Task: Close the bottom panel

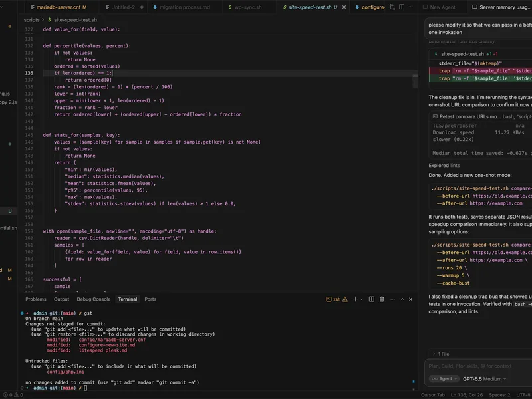Action: tap(410, 299)
